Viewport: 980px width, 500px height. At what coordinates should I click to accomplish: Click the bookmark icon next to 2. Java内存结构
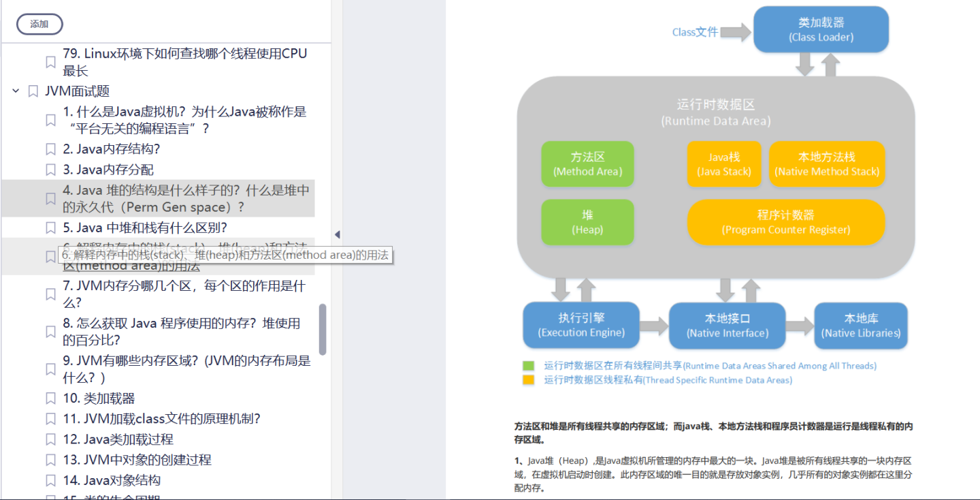[50, 149]
